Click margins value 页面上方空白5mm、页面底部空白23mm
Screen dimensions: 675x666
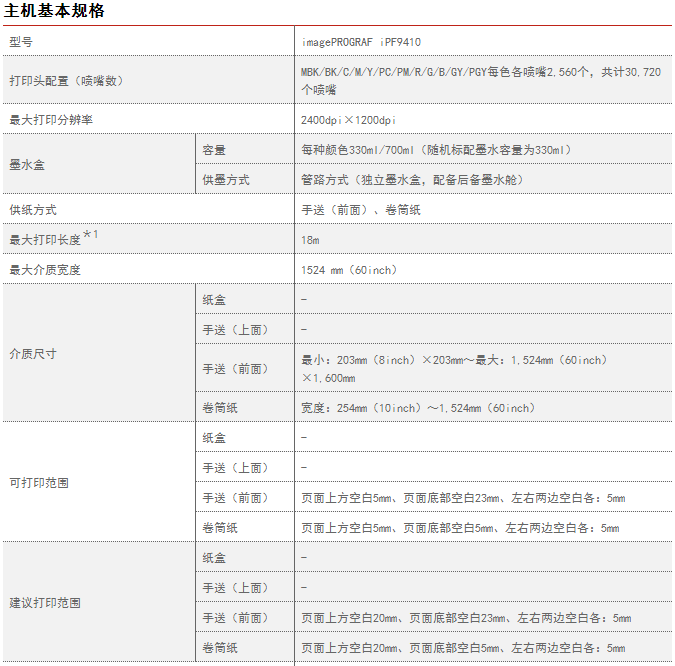pos(463,498)
